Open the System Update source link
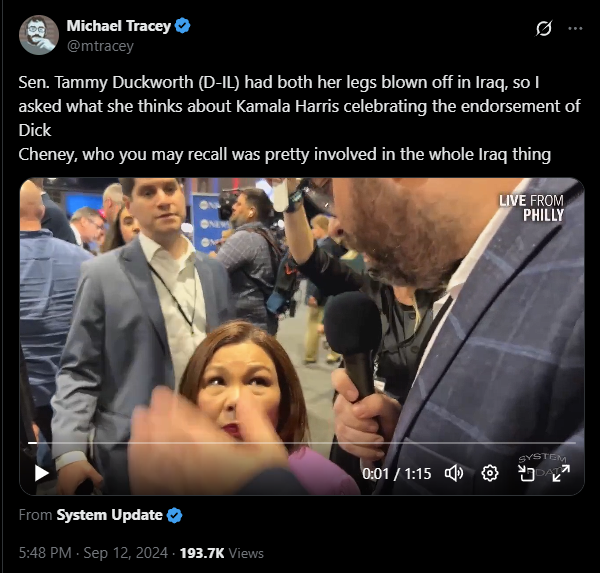This screenshot has height=573, width=600. 109,515
